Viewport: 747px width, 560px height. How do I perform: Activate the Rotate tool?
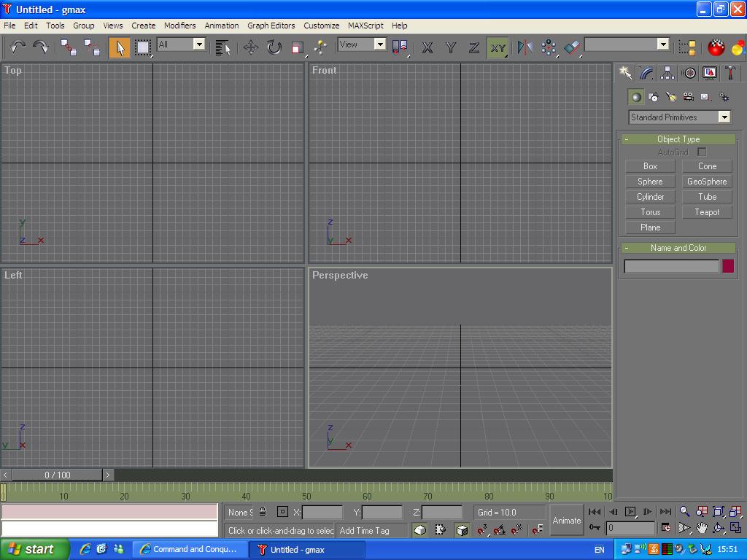(274, 47)
